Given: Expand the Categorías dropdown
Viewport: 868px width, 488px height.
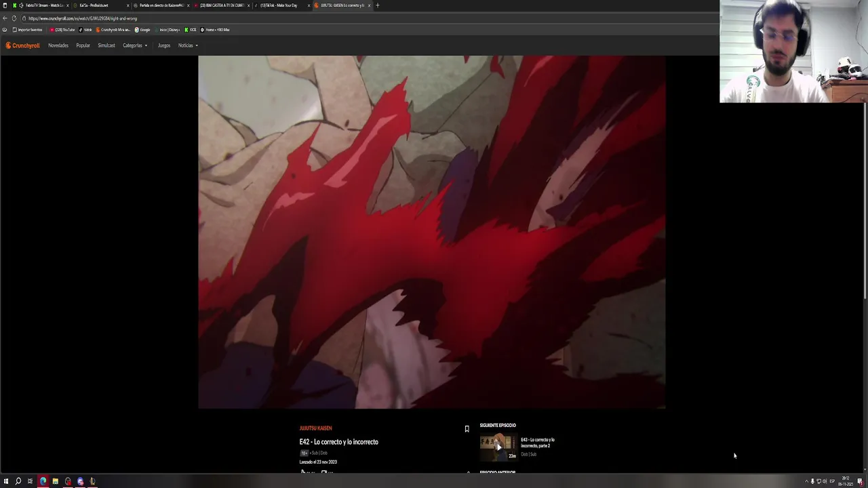Looking at the screenshot, I should tap(135, 45).
